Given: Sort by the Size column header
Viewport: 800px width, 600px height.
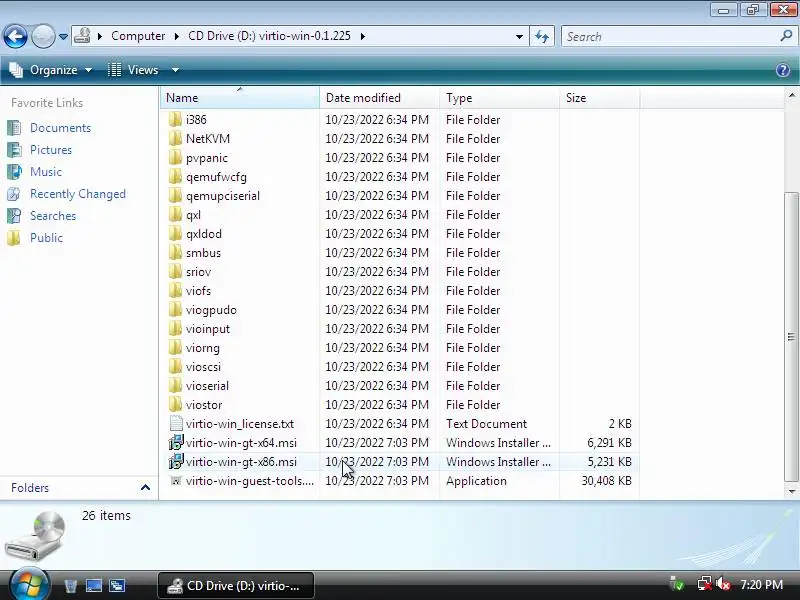Looking at the screenshot, I should (x=599, y=97).
